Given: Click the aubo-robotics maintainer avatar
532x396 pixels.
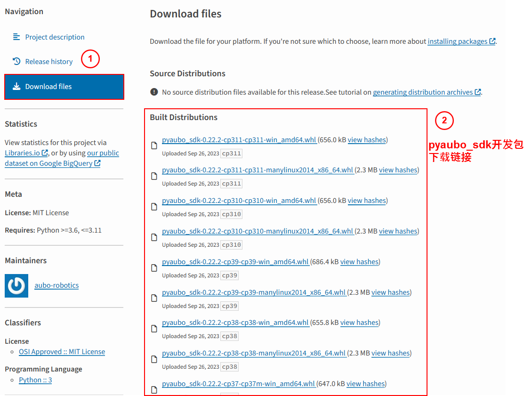Looking at the screenshot, I should click(16, 286).
